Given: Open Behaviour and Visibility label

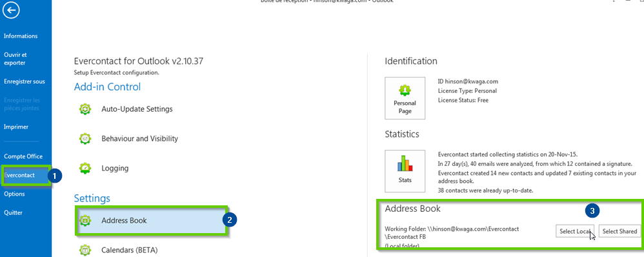Looking at the screenshot, I should (139, 139).
